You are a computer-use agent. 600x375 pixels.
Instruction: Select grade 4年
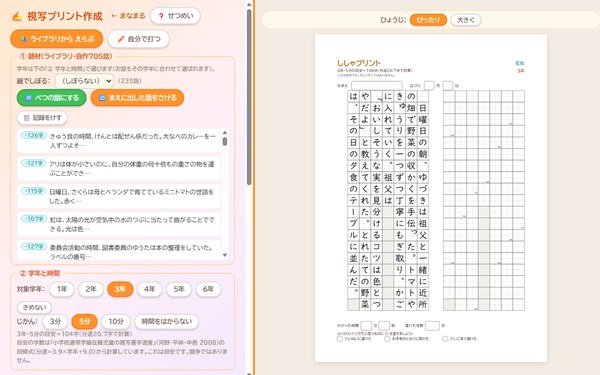tap(150, 289)
